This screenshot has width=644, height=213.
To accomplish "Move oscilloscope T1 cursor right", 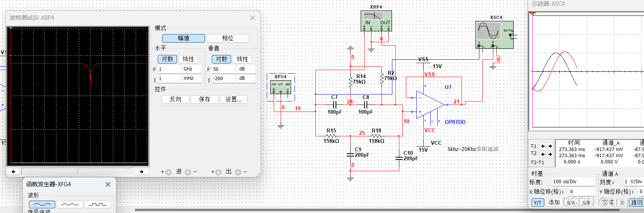I will point(550,146).
